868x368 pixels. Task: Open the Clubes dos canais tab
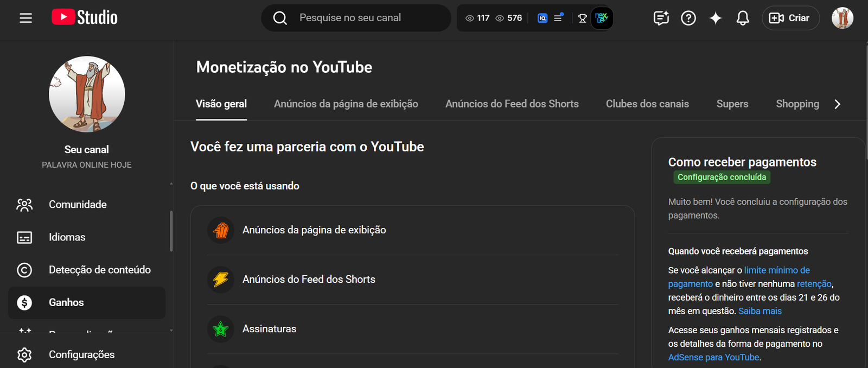coord(647,104)
